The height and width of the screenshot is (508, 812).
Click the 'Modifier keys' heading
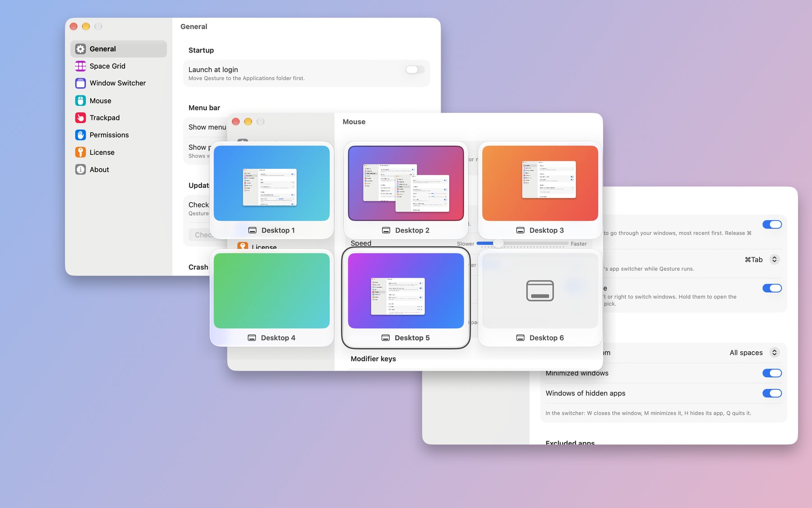[x=374, y=359]
